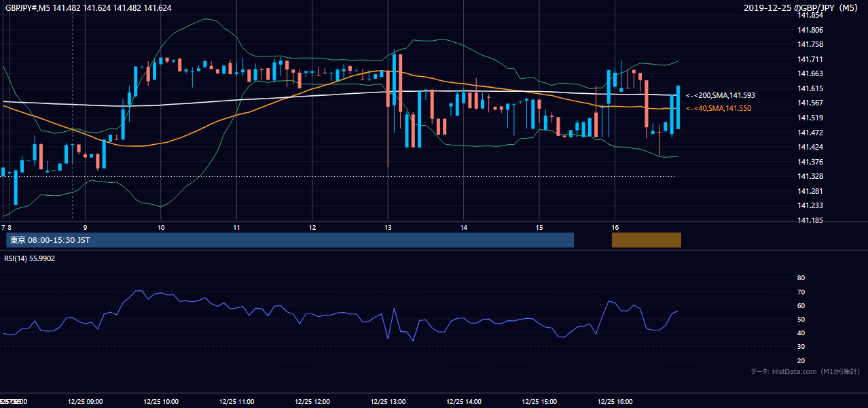
Task: Click the RSI scale value 50
Action: [801, 319]
